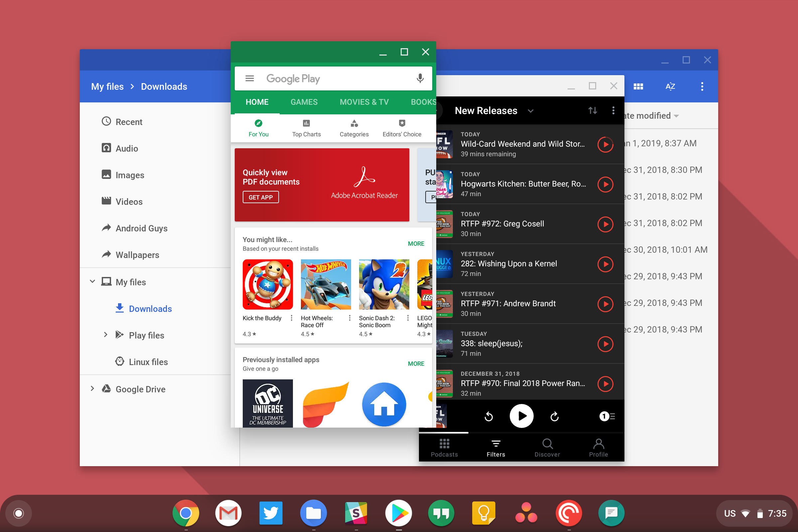Open the Google Play hamburger menu
The height and width of the screenshot is (532, 798).
250,78
